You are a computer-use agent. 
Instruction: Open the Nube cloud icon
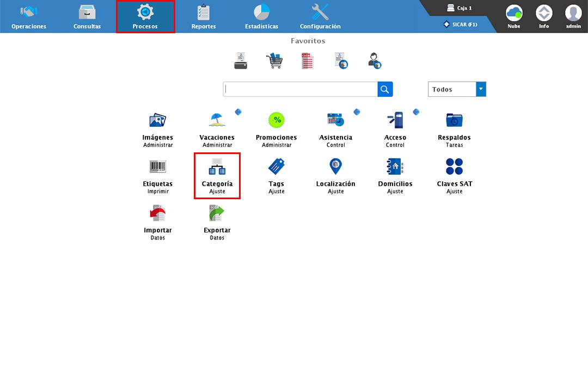coord(514,16)
